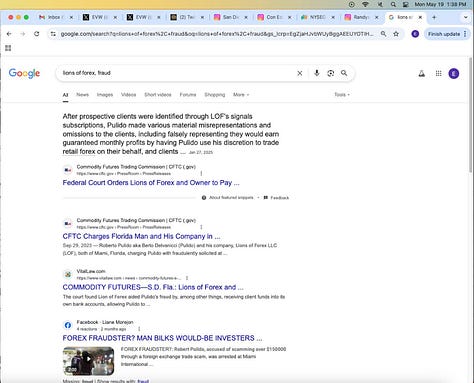The height and width of the screenshot is (383, 474).
Task: Open the Chrome profile avatar in toolbar
Action: [415, 34]
